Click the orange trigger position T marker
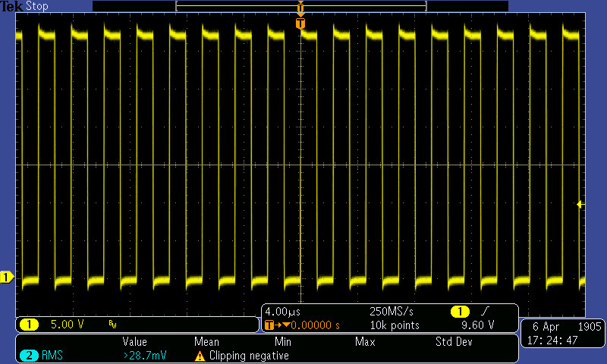The height and width of the screenshot is (364, 607). 300,24
